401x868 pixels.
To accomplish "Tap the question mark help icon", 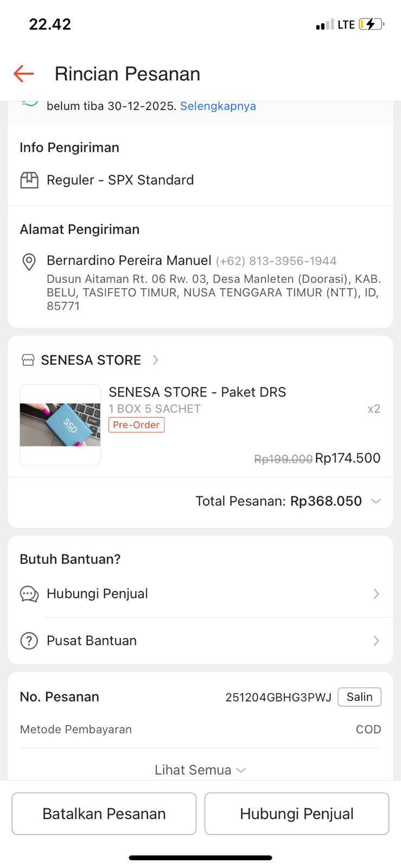I will (x=29, y=641).
